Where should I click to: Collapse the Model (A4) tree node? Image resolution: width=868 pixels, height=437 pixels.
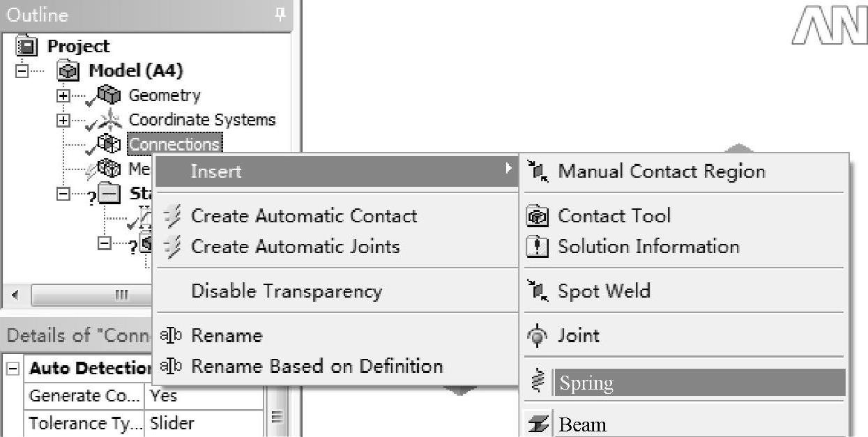point(23,71)
